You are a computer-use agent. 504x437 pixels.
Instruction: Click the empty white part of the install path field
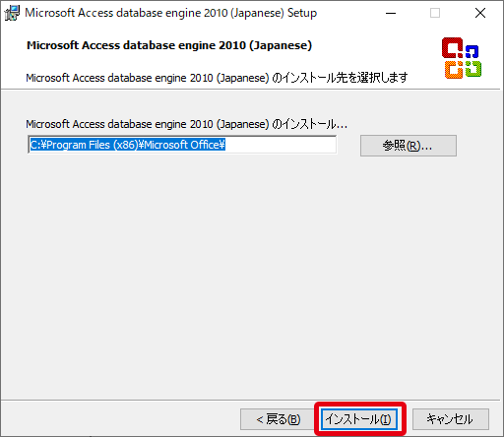point(281,145)
